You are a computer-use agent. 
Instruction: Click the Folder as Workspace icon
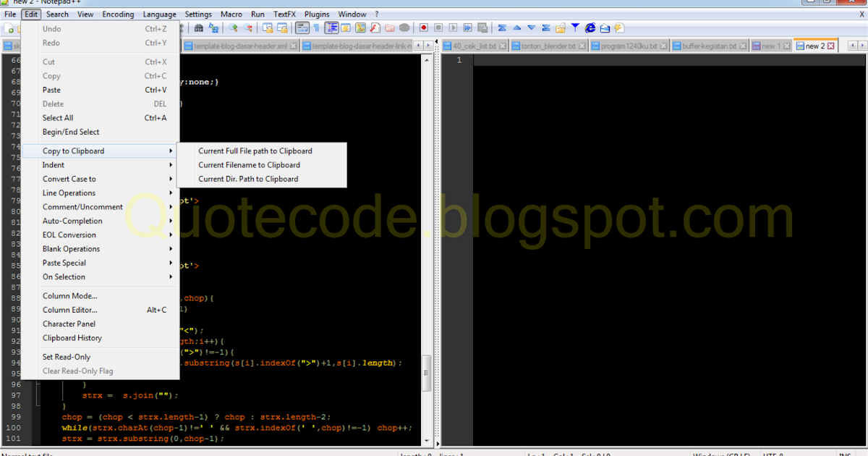pyautogui.click(x=390, y=28)
